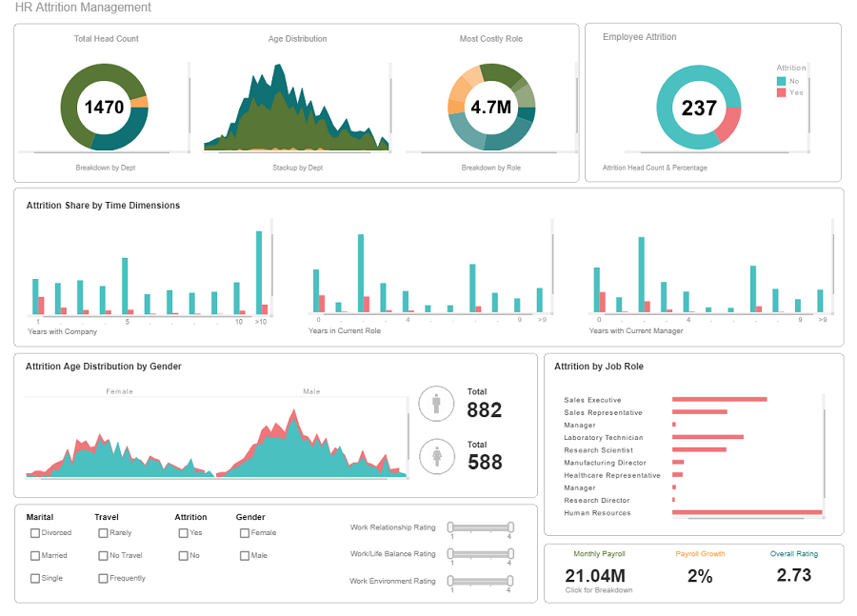Click the Work/Life Balance Rating slider handle
The image size is (857, 616).
(451, 553)
